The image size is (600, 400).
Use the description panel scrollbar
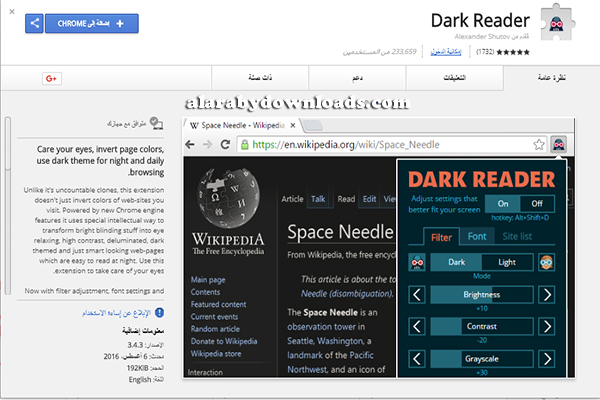pyautogui.click(x=8, y=206)
